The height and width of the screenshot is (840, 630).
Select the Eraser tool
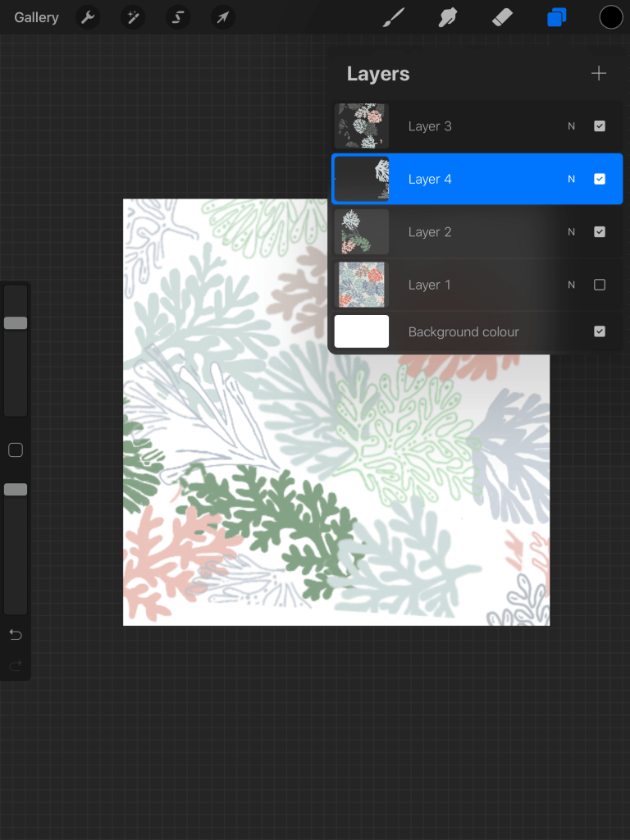[502, 17]
